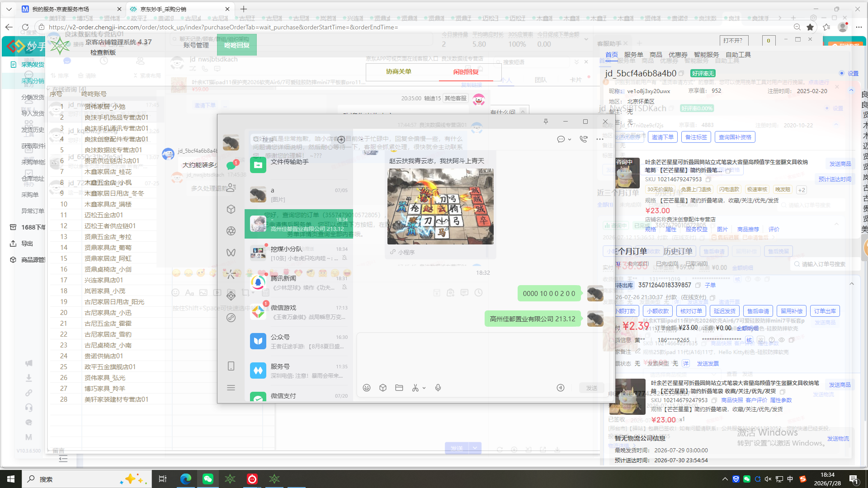The image size is (868, 488).
Task: Select 1688下单 in the left sidebar
Action: pos(33,227)
